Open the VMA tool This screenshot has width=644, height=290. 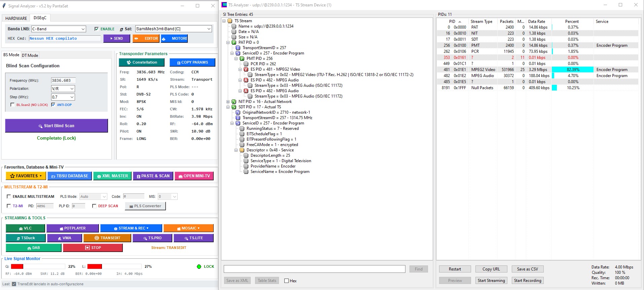pyautogui.click(x=65, y=238)
